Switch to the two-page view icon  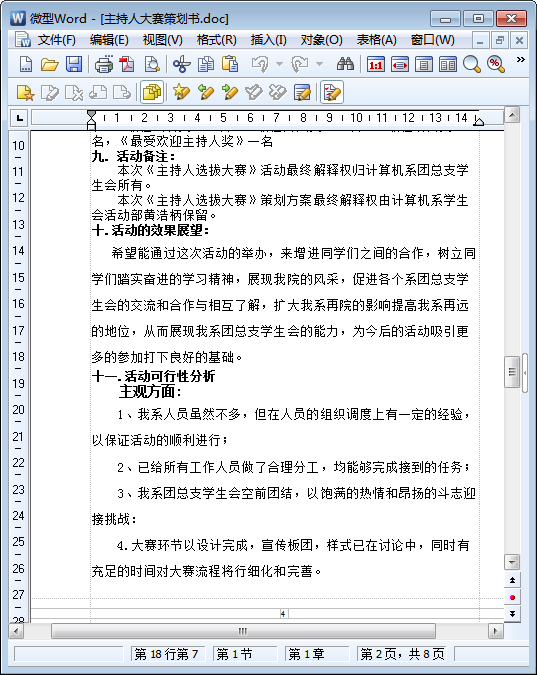(448, 65)
